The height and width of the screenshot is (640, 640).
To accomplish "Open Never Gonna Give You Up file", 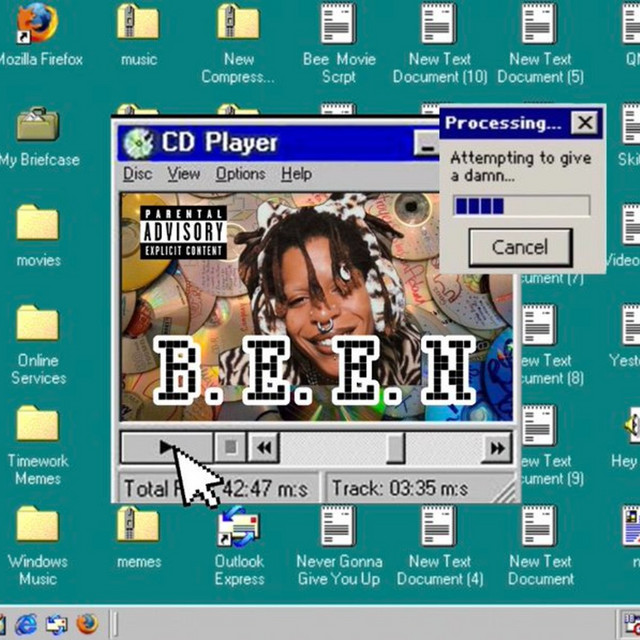I will point(338,526).
